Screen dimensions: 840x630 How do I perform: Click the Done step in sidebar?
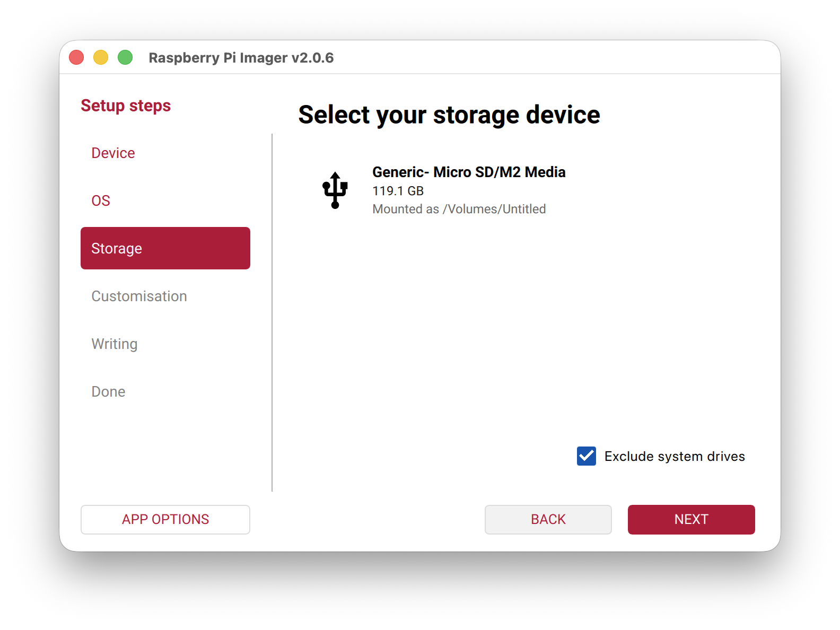pyautogui.click(x=108, y=391)
